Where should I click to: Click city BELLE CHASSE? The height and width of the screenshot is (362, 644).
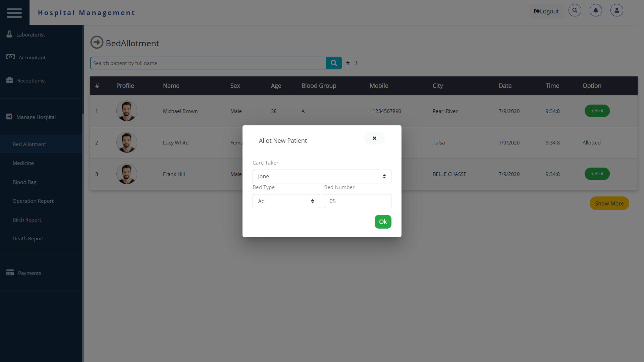tap(449, 174)
